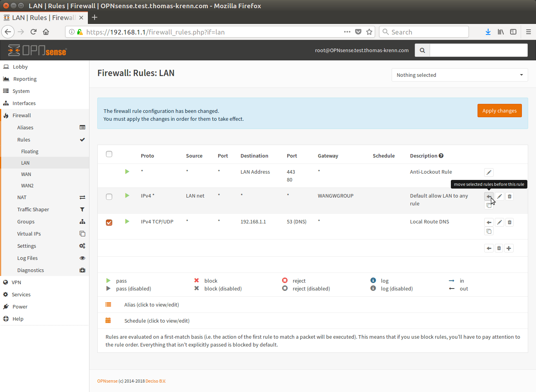The image size is (536, 392).
Task: Expand the VPN sidebar section
Action: 16,282
